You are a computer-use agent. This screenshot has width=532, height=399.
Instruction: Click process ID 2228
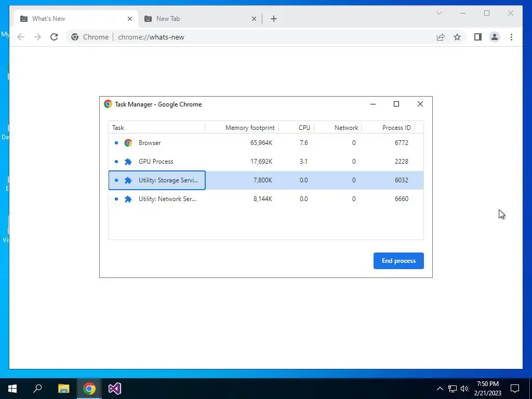[x=402, y=162]
